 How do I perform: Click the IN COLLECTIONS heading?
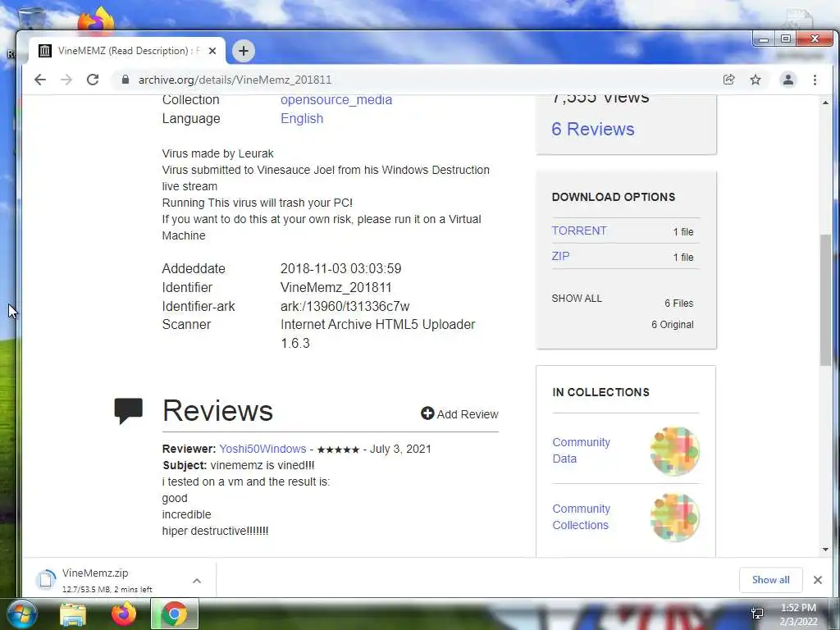[x=600, y=392]
